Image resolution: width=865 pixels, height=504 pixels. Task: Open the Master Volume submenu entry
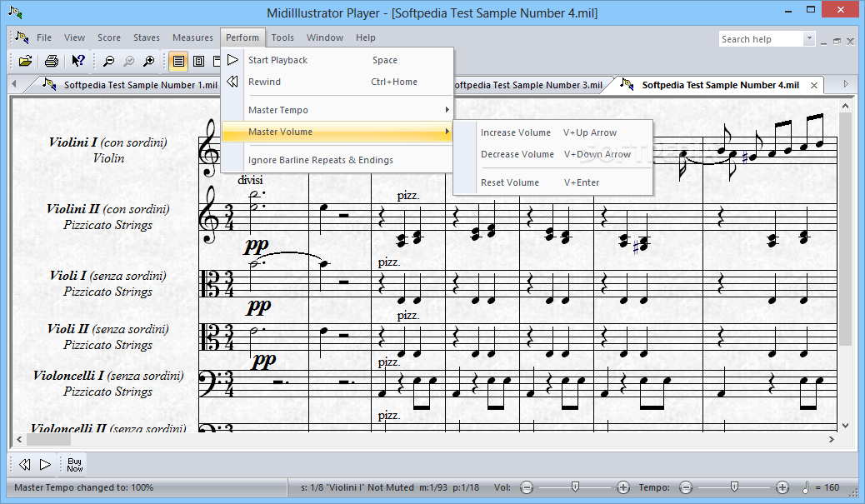[x=337, y=132]
